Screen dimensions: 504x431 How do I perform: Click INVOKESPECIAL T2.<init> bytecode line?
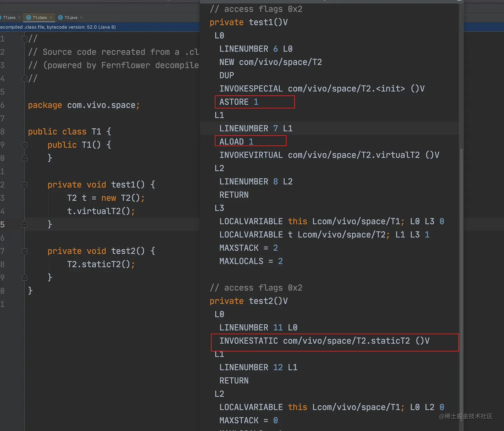(322, 89)
